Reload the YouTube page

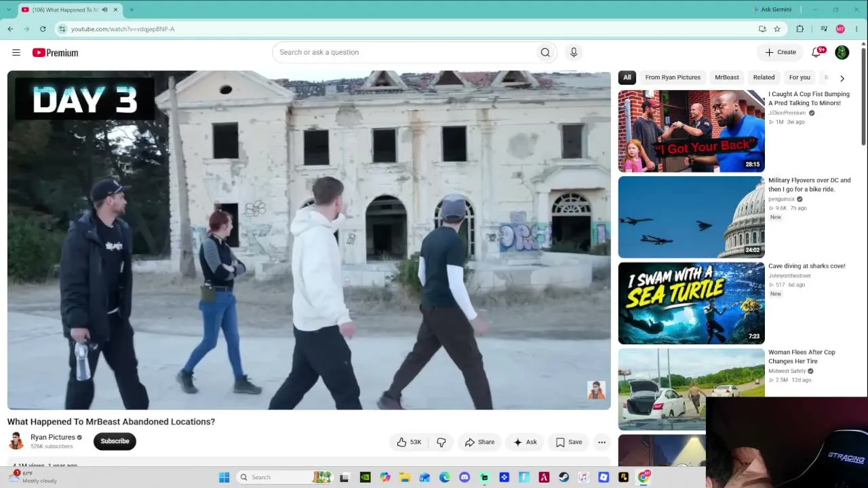(x=43, y=29)
